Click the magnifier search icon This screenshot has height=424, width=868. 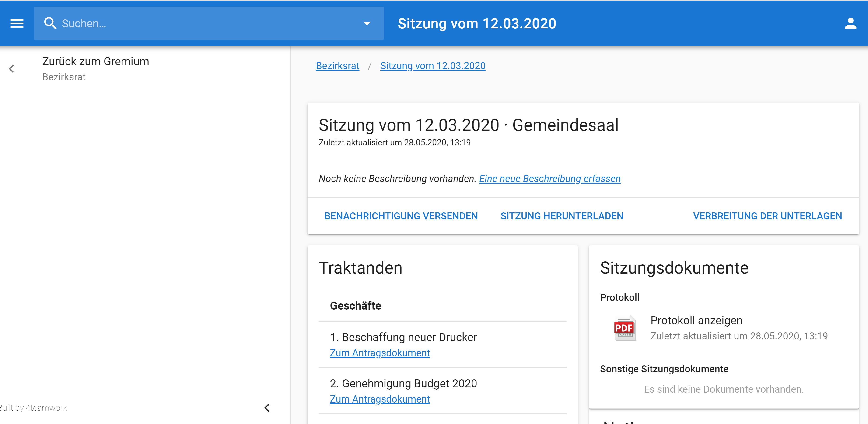tap(50, 23)
